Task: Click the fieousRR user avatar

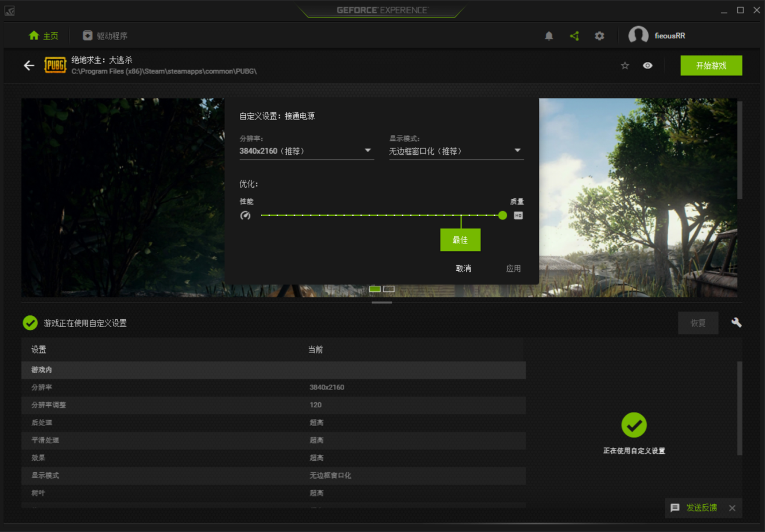Action: click(x=638, y=35)
